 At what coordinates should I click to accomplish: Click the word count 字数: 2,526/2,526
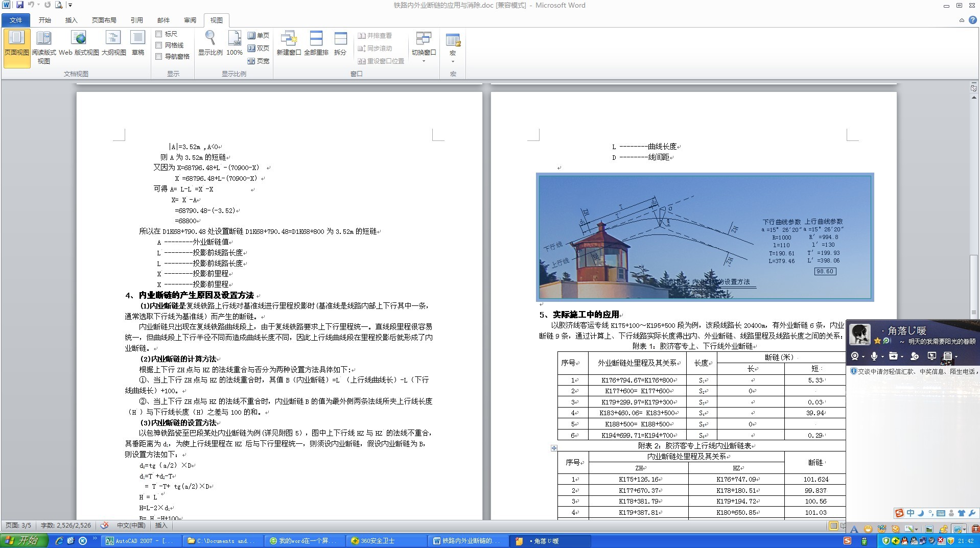point(66,525)
